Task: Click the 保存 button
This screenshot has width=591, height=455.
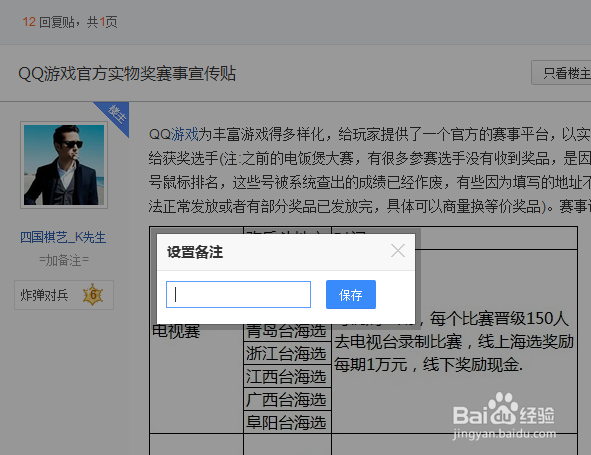Action: [x=351, y=294]
